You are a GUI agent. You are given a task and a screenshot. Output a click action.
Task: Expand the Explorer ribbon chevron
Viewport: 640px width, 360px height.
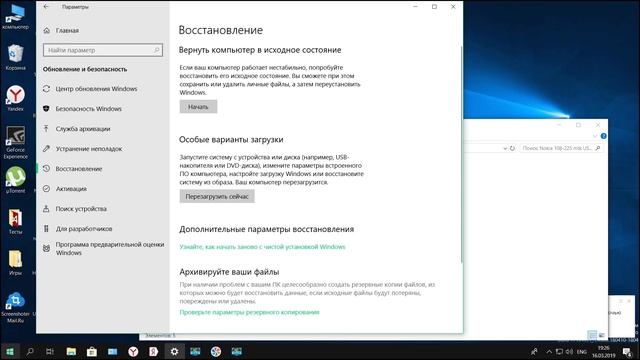click(595, 136)
